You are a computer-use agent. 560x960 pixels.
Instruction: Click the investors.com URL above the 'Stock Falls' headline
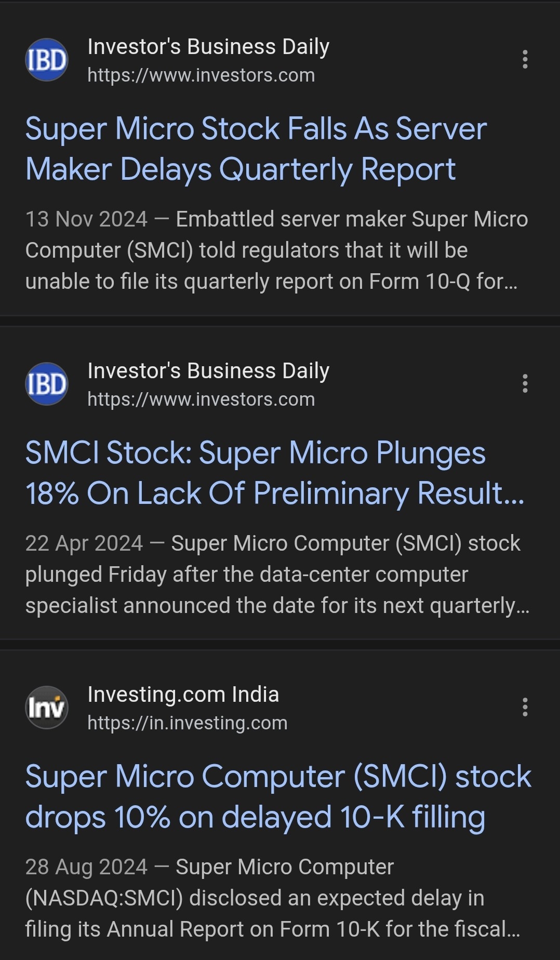point(201,75)
